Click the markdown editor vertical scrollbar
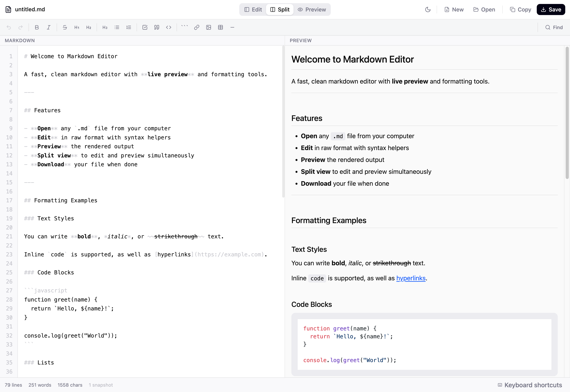Image resolution: width=570 pixels, height=392 pixels. coord(283,122)
